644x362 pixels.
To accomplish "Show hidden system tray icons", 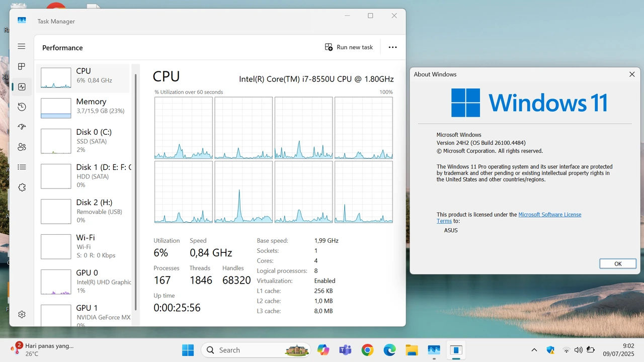I will click(534, 350).
